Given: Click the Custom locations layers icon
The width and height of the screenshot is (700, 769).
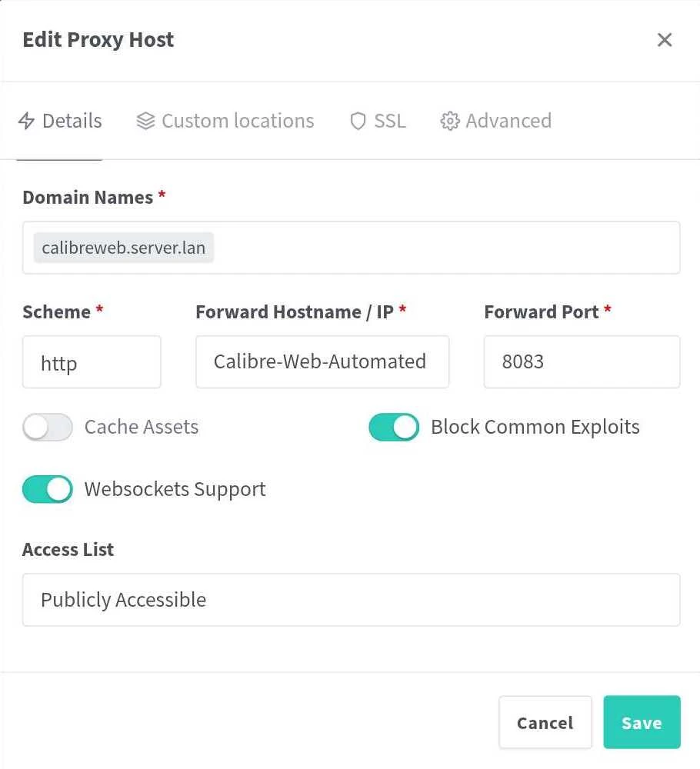Looking at the screenshot, I should (145, 122).
